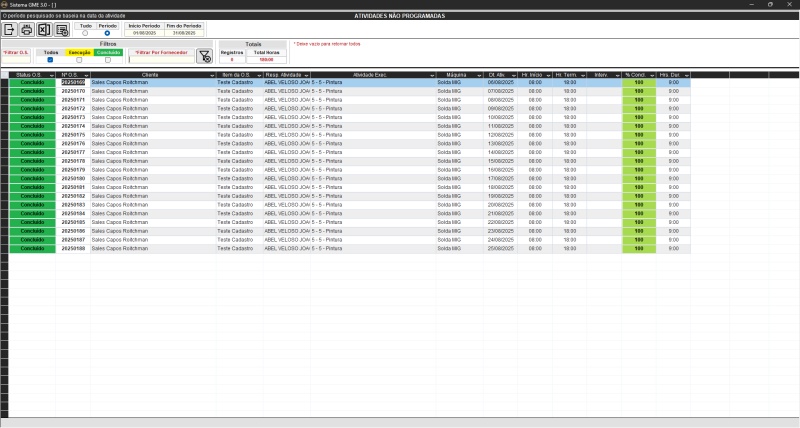
Task: Click the green 100 progress cell in first row
Action: tap(638, 82)
